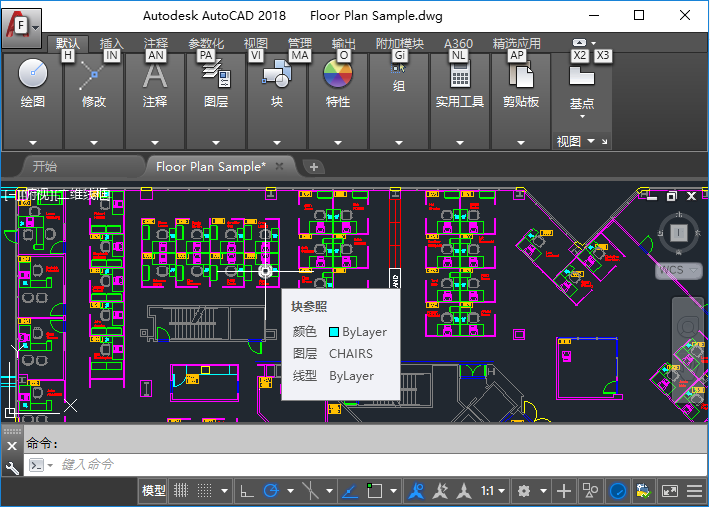Open the AutoCAD application menu button
The height and width of the screenshot is (507, 710).
pyautogui.click(x=21, y=28)
